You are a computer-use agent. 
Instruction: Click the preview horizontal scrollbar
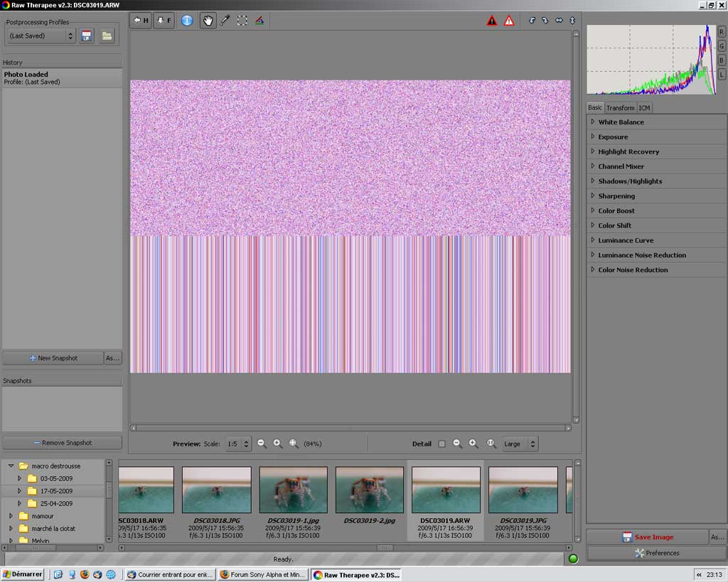click(349, 428)
